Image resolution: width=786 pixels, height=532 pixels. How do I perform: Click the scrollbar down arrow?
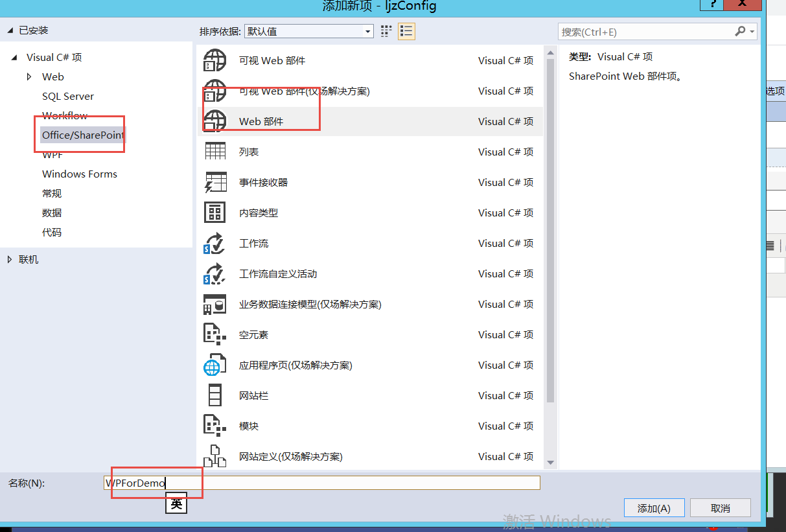551,462
